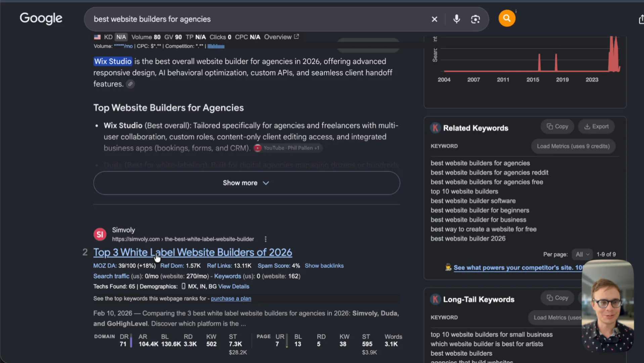The width and height of the screenshot is (644, 363).
Task: Click the link icon after 'features.'
Action: 130,84
